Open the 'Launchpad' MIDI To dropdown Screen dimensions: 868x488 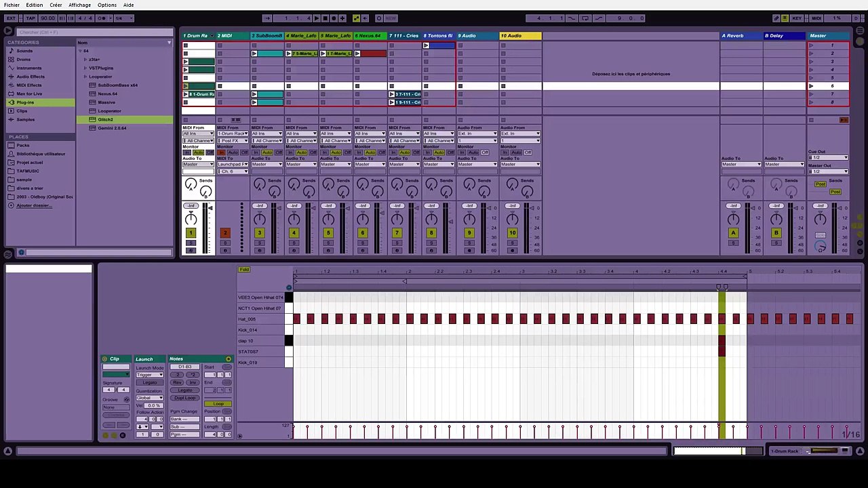[233, 165]
